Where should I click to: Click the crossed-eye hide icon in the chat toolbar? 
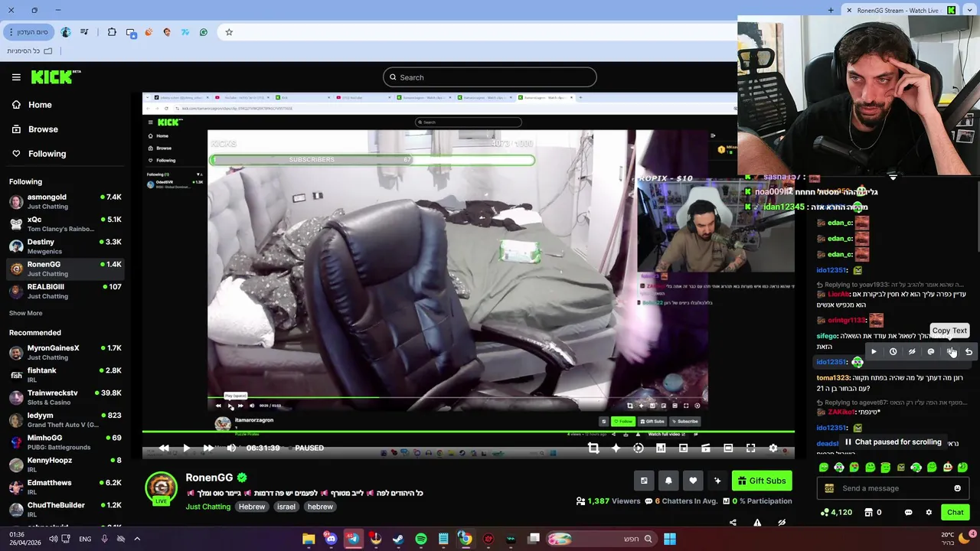coord(912,352)
